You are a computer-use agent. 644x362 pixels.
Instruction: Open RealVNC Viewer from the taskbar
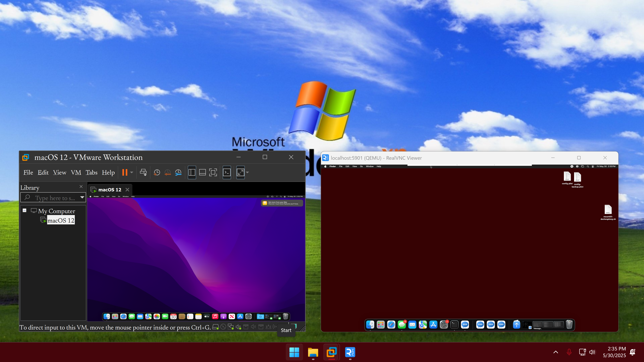point(350,352)
